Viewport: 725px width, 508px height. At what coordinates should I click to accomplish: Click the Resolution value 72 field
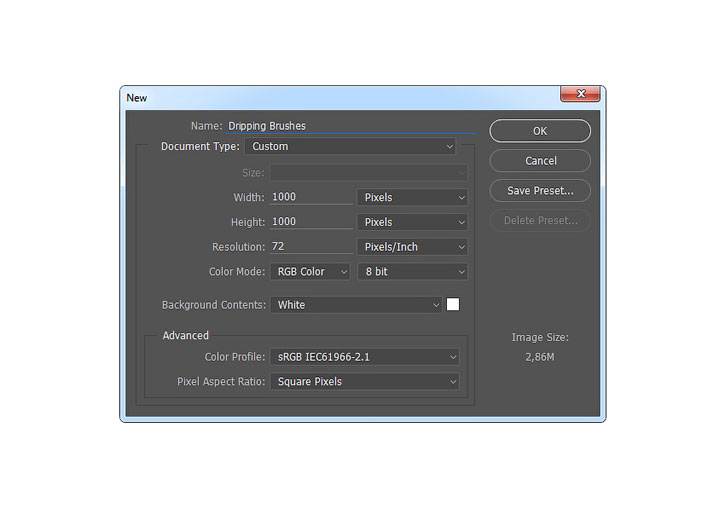tap(311, 246)
